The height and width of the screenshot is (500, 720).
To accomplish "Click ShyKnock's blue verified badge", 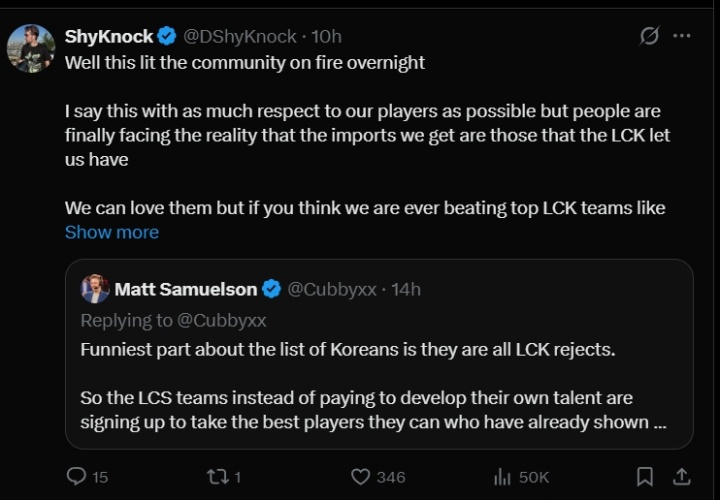I will [x=168, y=36].
